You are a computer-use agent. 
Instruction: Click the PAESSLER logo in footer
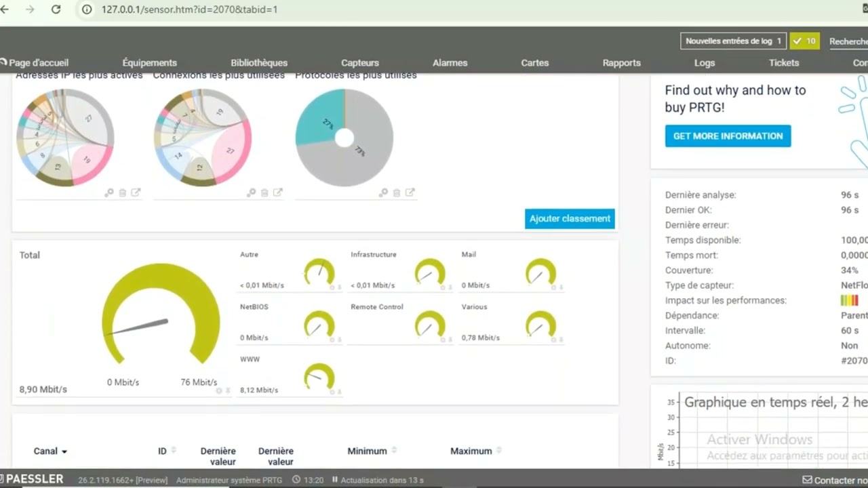[x=32, y=479]
